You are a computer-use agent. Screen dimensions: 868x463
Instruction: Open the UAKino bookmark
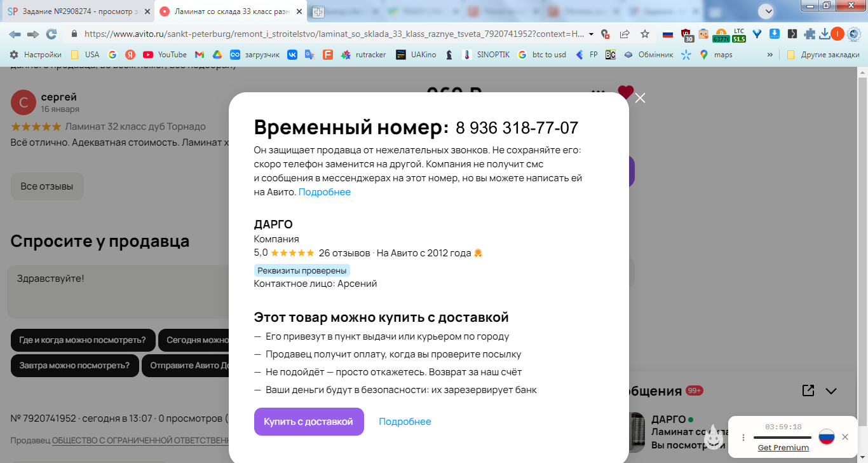416,55
